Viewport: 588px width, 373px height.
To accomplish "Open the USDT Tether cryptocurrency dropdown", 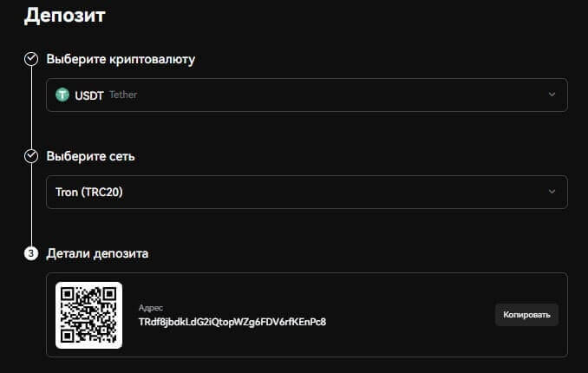I will tap(306, 95).
